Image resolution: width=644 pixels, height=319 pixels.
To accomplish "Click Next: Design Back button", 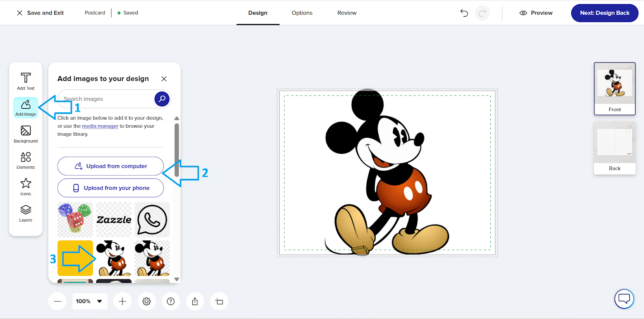I will [x=604, y=13].
